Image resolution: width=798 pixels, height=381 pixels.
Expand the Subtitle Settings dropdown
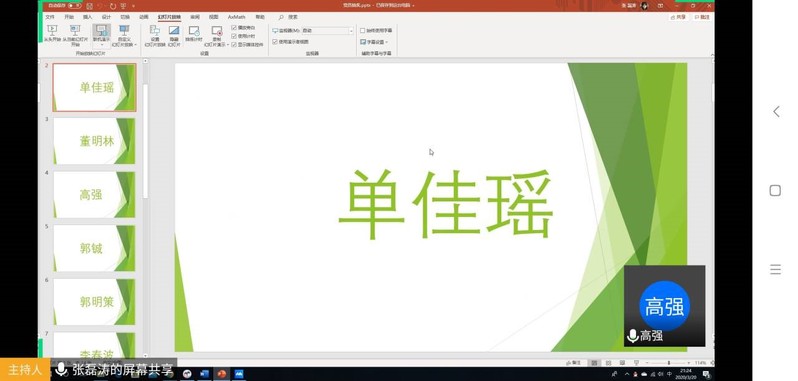[374, 42]
